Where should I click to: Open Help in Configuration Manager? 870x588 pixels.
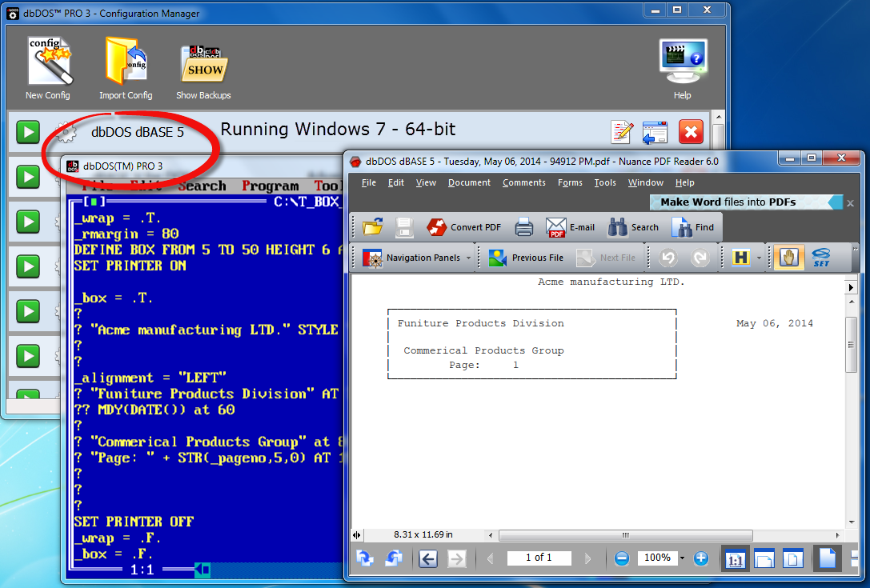coord(683,68)
